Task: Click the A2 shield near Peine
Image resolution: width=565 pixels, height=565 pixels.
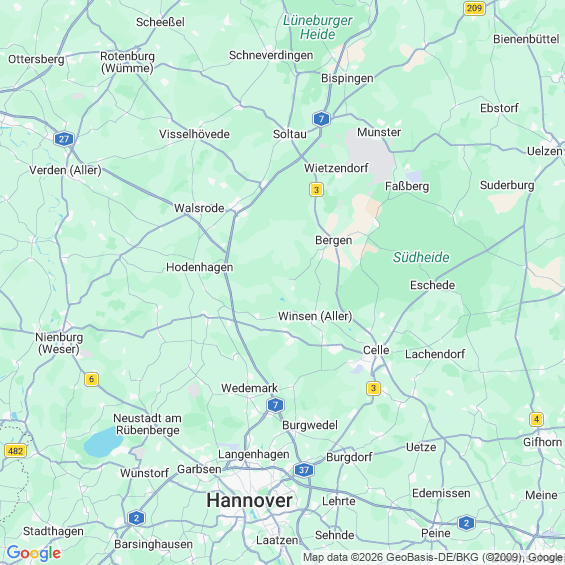Action: 466,523
